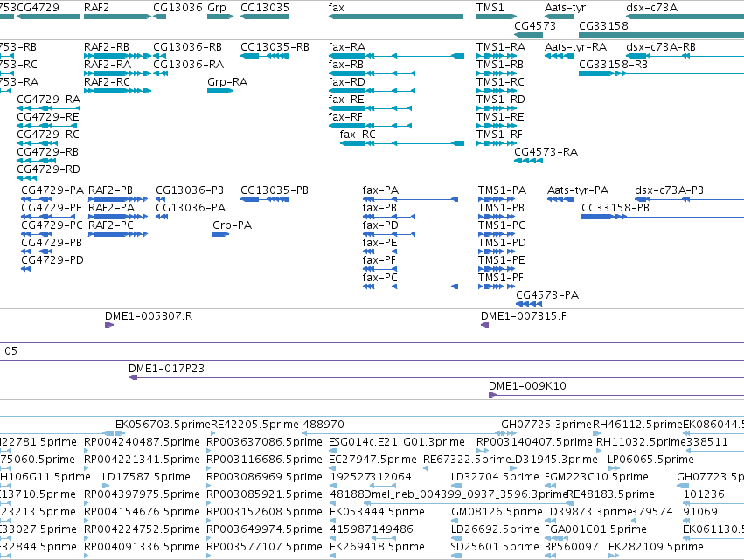Select the DME1-007B15.F feature
Screen dimensions: 744x560
click(485, 325)
